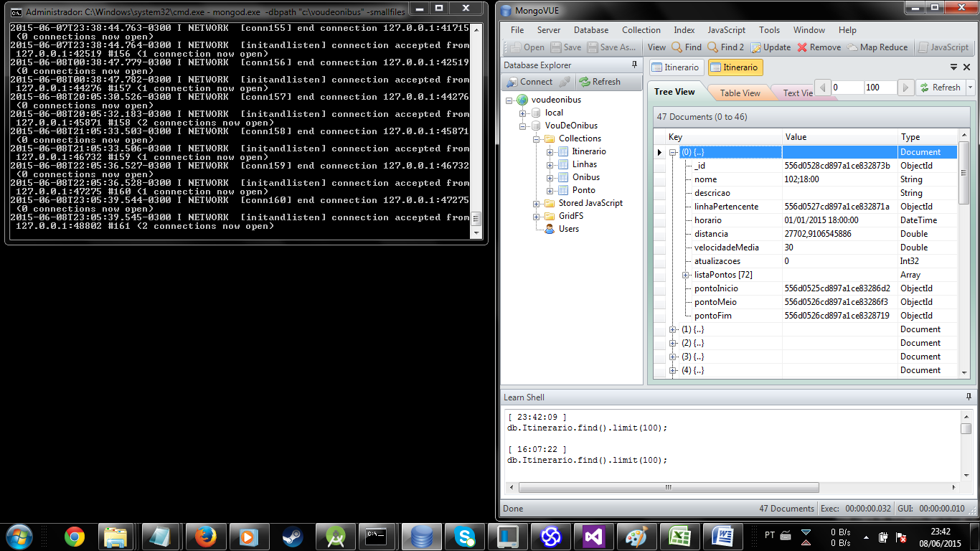The width and height of the screenshot is (980, 551).
Task: Open the Windows Start menu
Action: click(x=19, y=537)
